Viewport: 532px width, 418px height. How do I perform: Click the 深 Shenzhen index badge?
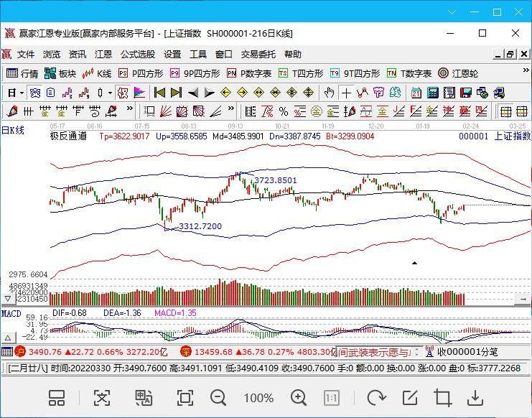[x=186, y=351]
